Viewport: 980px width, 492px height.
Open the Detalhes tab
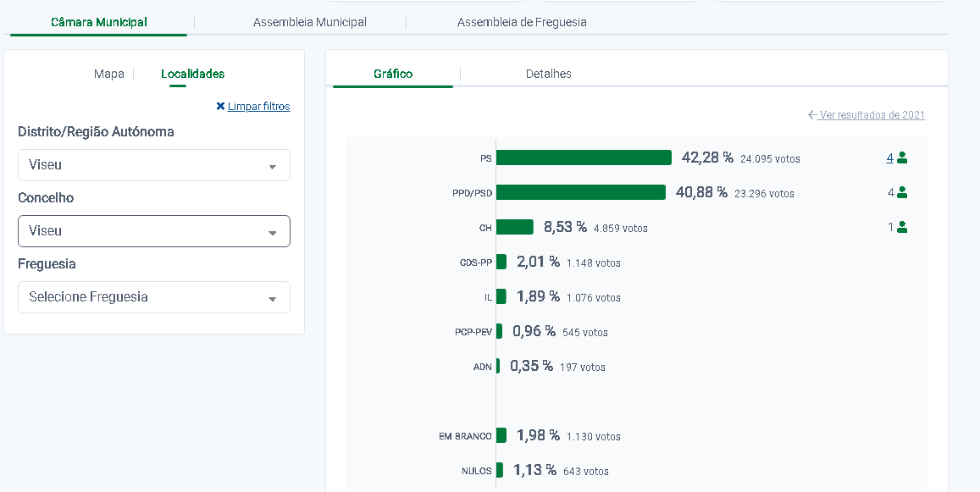coord(548,74)
